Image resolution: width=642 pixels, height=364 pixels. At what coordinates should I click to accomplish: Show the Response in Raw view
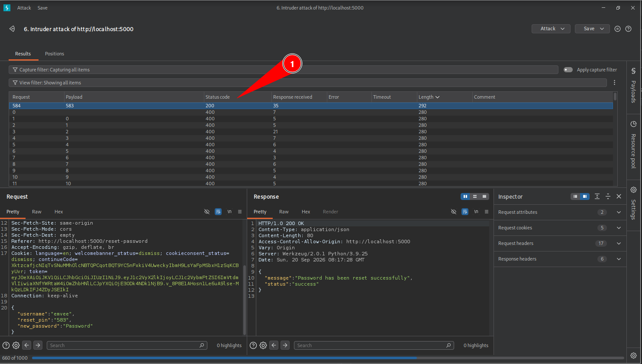click(284, 212)
